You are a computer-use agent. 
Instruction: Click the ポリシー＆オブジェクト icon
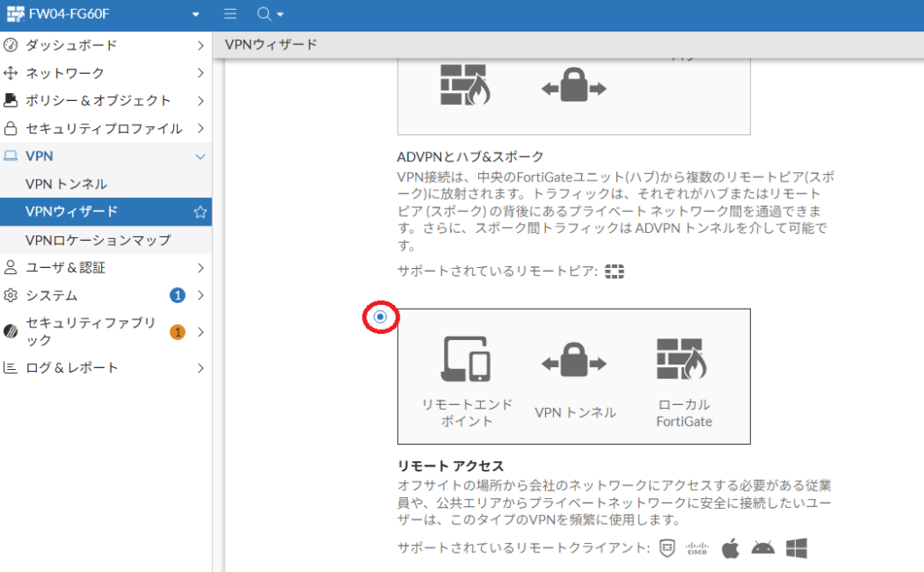coord(11,100)
